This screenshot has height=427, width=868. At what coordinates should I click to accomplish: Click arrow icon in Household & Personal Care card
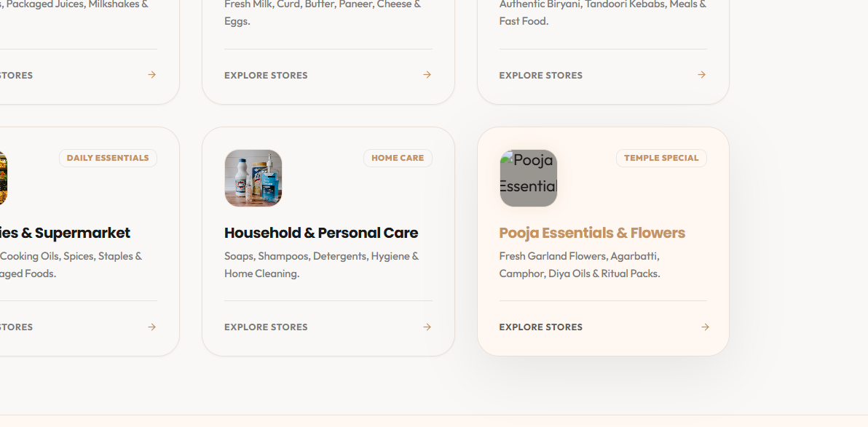point(427,327)
